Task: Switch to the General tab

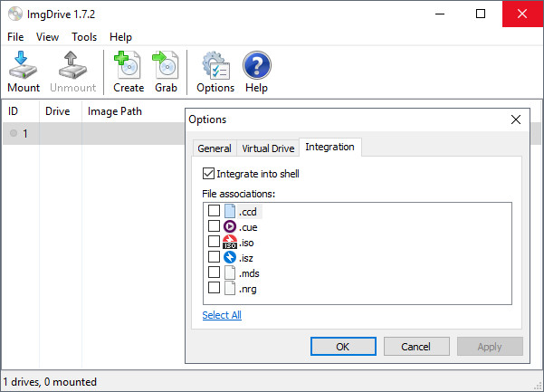Action: (x=215, y=148)
